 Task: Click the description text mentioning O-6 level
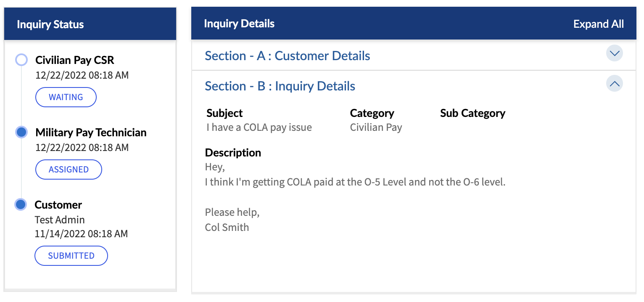355,183
